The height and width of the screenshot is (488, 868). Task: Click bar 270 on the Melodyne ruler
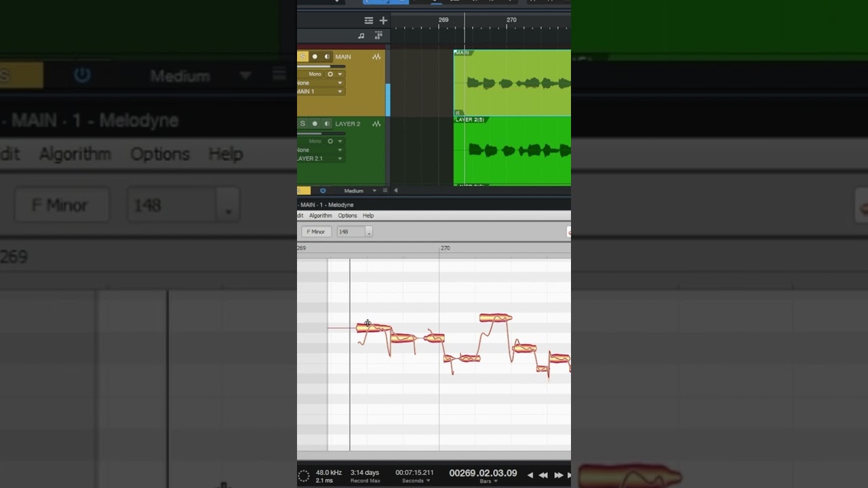445,248
